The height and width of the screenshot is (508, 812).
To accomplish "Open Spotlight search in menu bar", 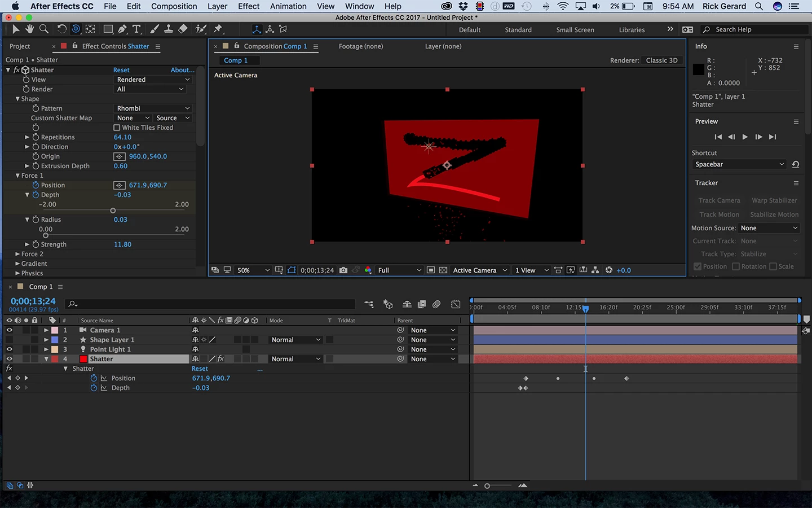I will [759, 6].
